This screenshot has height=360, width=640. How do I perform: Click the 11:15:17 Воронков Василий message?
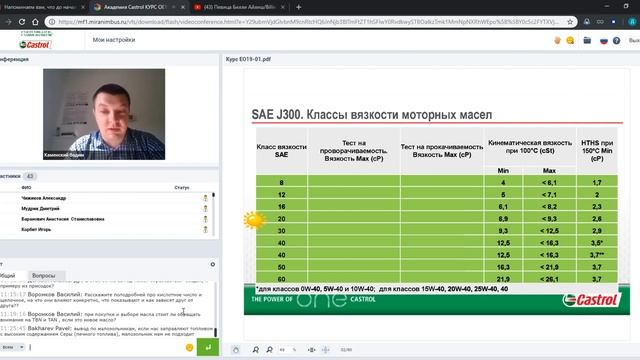102,300
